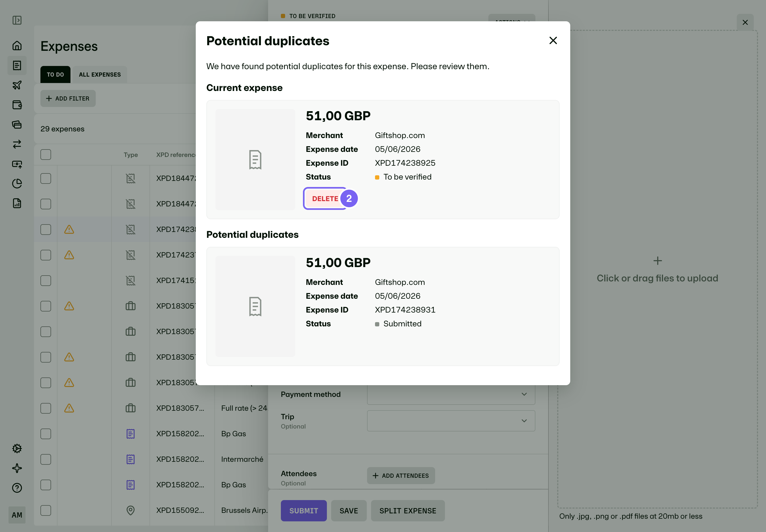The height and width of the screenshot is (532, 766).
Task: Open the Reimbursement money icon in sidebar
Action: 17,164
